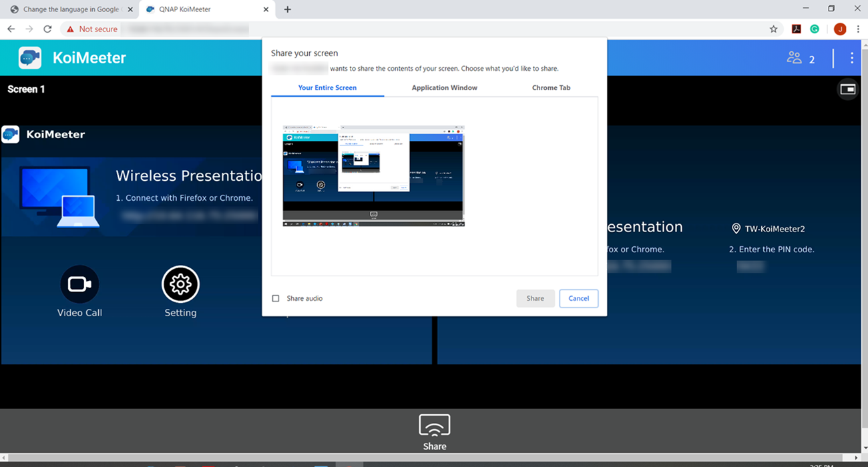Image resolution: width=868 pixels, height=467 pixels.
Task: Click the Not secure site info indicator
Action: pos(91,29)
